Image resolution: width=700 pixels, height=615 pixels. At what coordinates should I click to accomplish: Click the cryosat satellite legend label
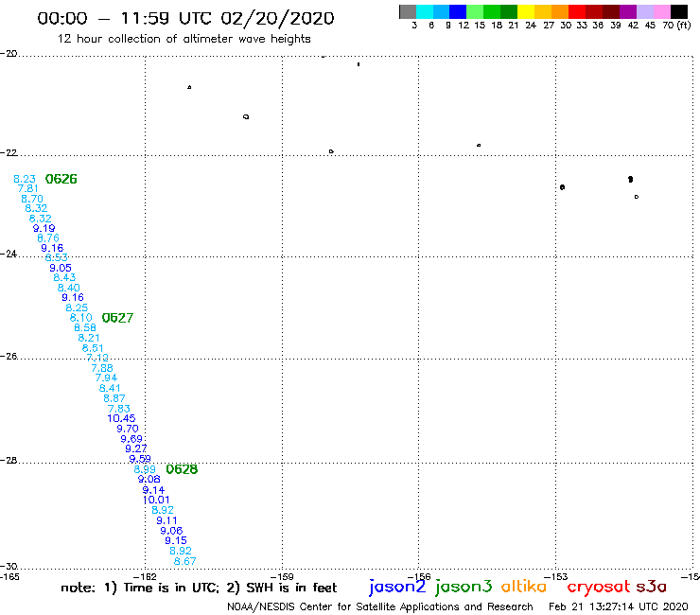599,587
